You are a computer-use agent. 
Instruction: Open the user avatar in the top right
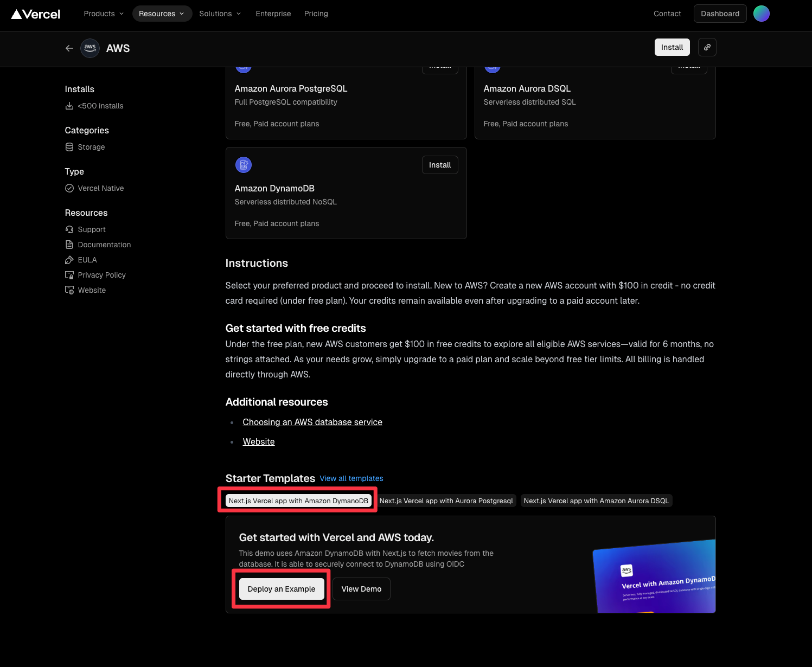tap(761, 14)
